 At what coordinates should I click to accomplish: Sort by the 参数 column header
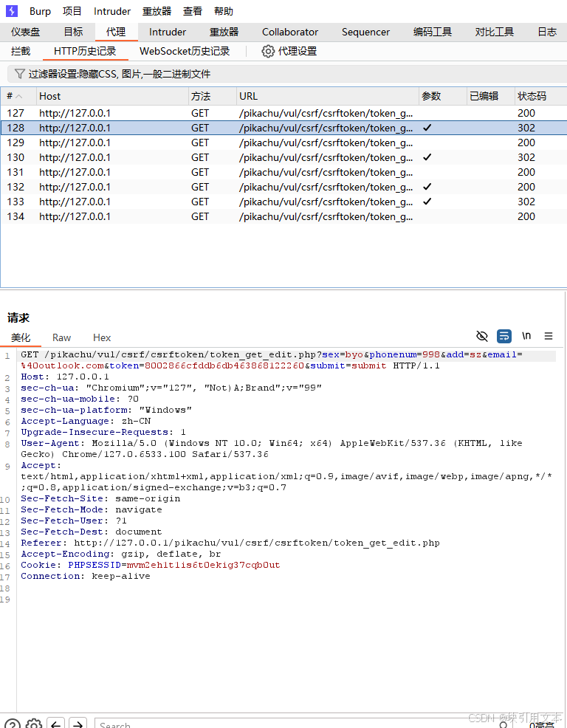[442, 96]
